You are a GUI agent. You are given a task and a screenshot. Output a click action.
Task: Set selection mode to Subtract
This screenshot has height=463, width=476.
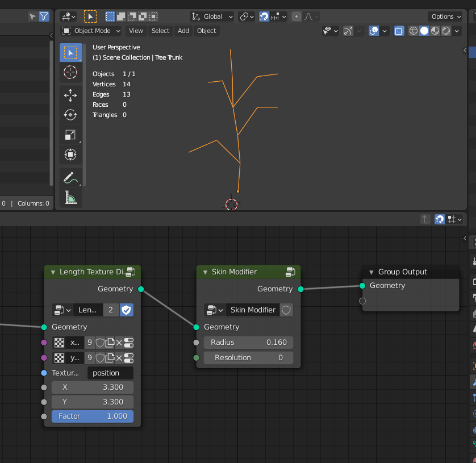coord(132,16)
